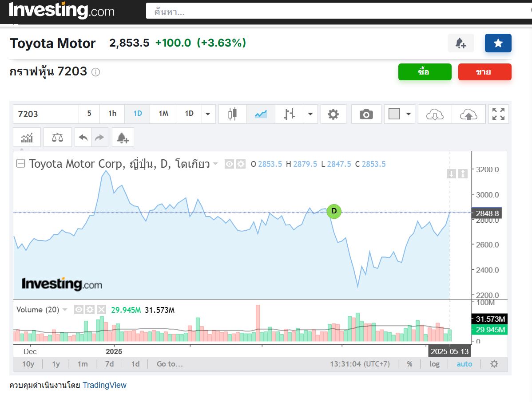Collapse the toolbar using the small up arrow
Screen dimensions: 532x402
click(x=22, y=149)
